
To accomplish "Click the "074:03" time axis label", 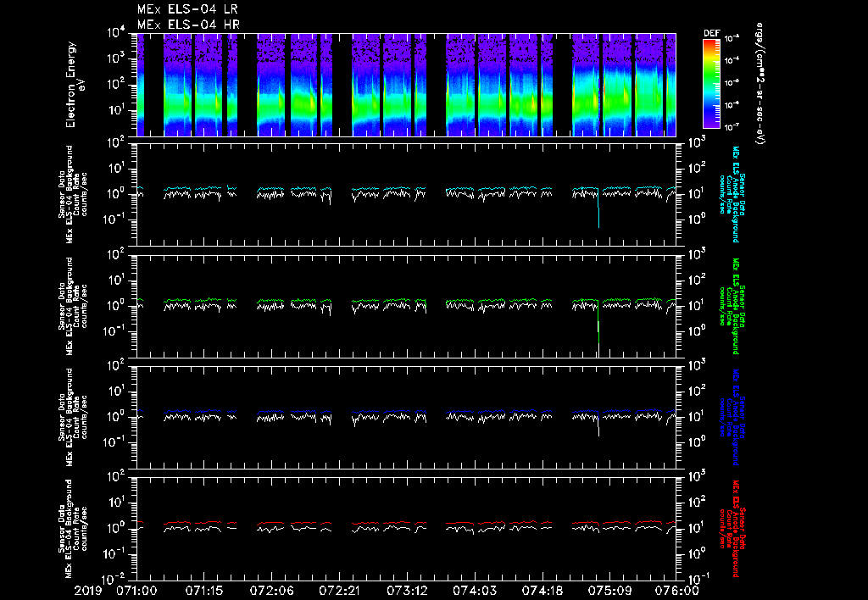I will [475, 592].
